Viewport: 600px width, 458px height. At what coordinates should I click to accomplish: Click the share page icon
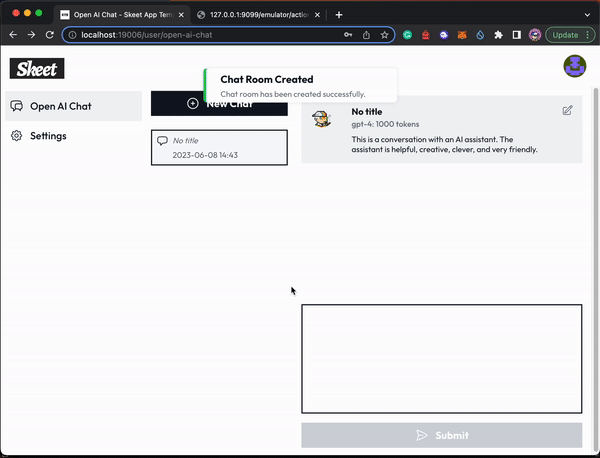tap(366, 35)
